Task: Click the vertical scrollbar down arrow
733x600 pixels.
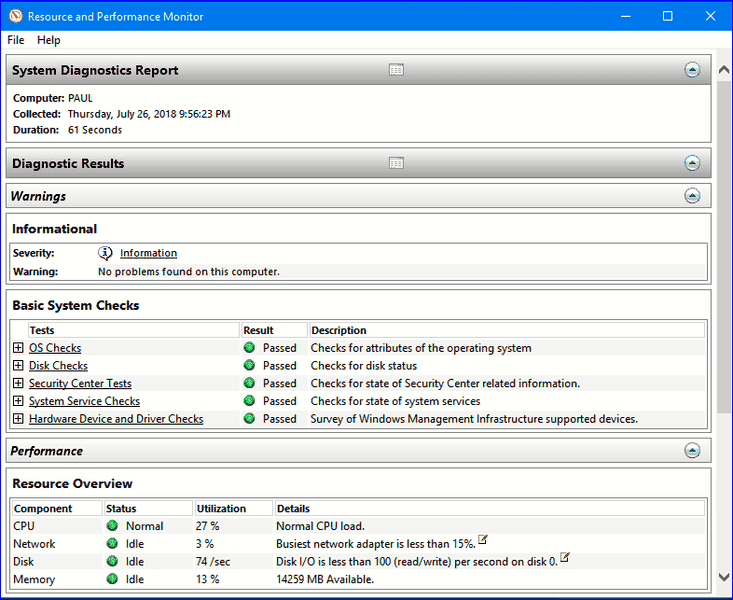Action: point(723,577)
